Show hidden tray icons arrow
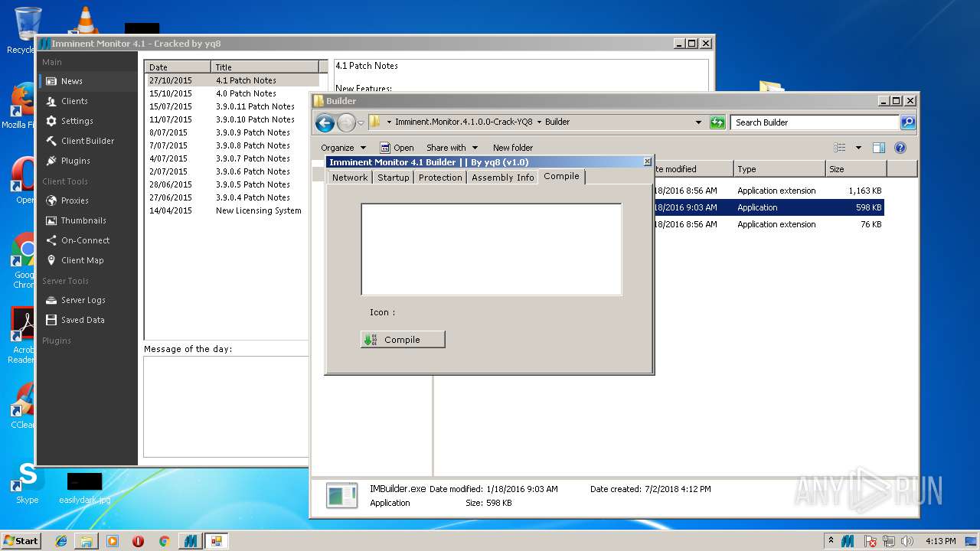The height and width of the screenshot is (551, 980). (x=831, y=541)
